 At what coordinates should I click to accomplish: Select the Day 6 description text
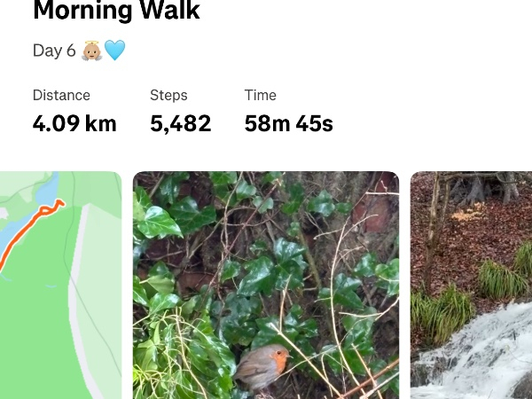(x=54, y=51)
